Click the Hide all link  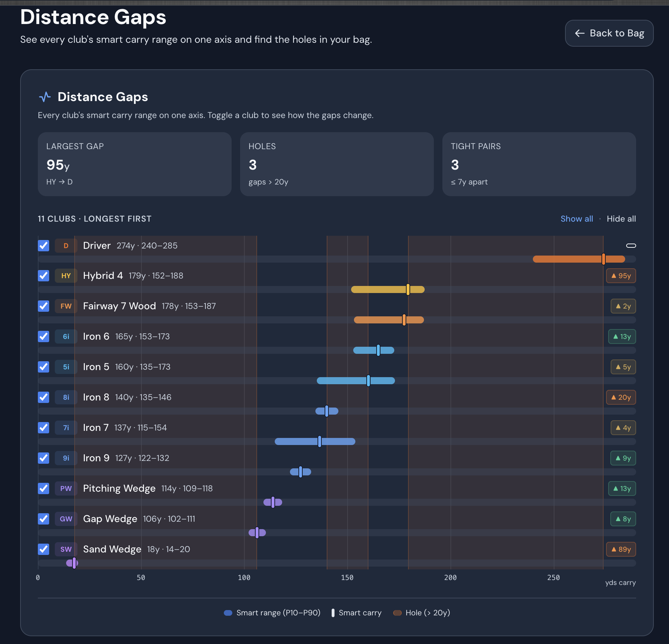tap(621, 219)
